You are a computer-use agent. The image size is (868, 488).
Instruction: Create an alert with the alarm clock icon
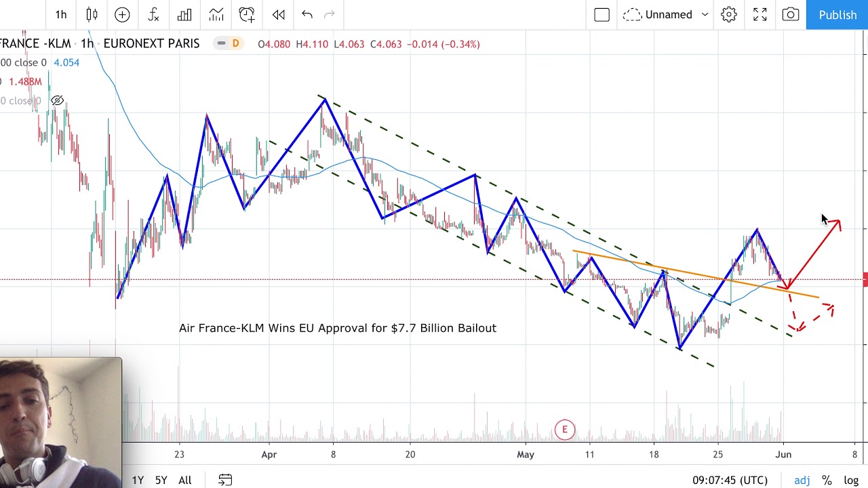point(247,14)
